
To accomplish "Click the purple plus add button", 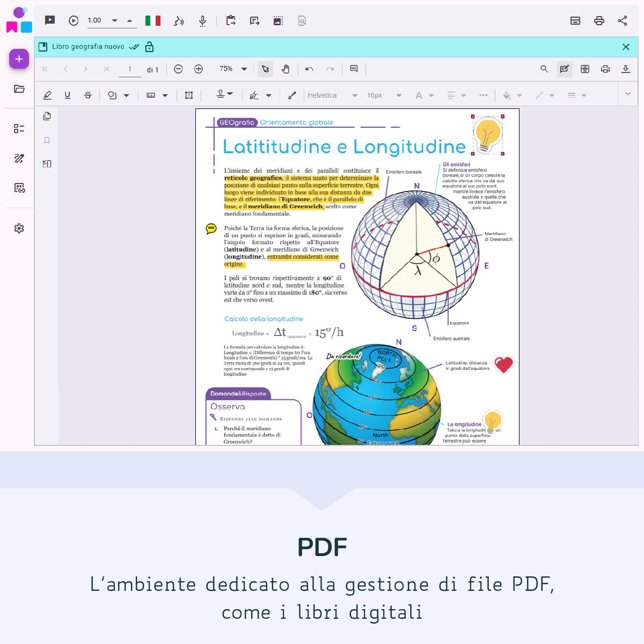I will coord(19,59).
